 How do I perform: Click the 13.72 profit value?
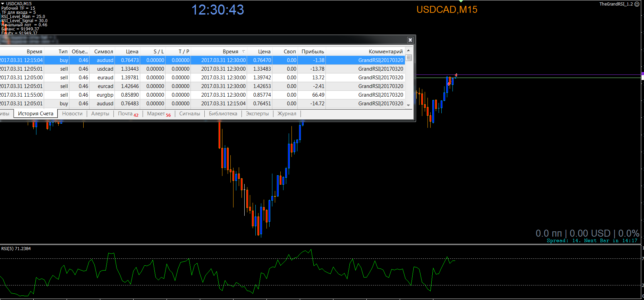pyautogui.click(x=318, y=77)
